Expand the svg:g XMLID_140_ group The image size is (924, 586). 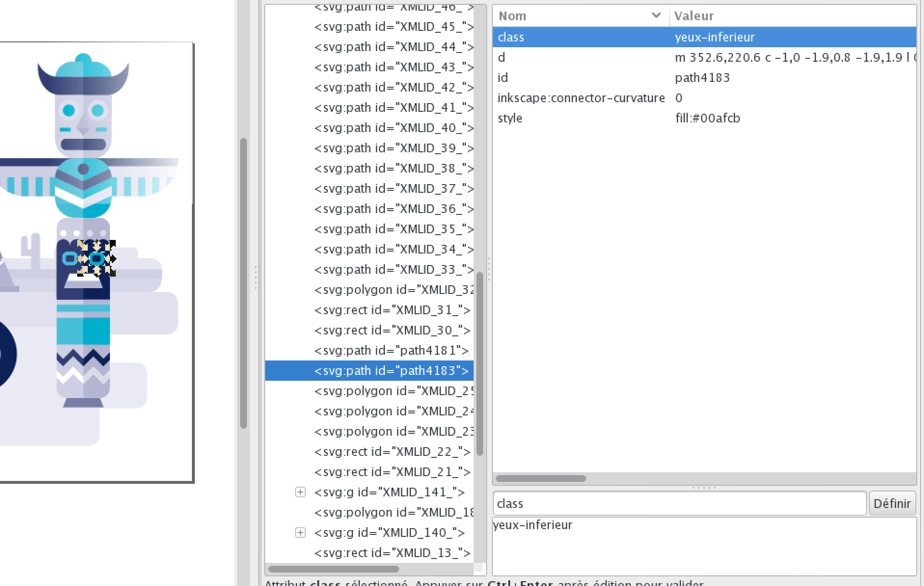pos(300,533)
